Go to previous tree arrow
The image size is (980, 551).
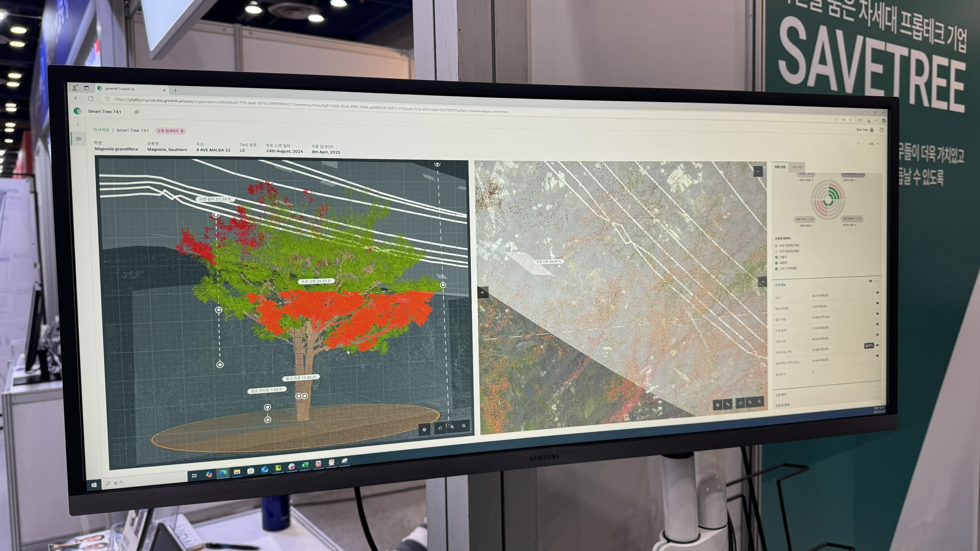[858, 143]
